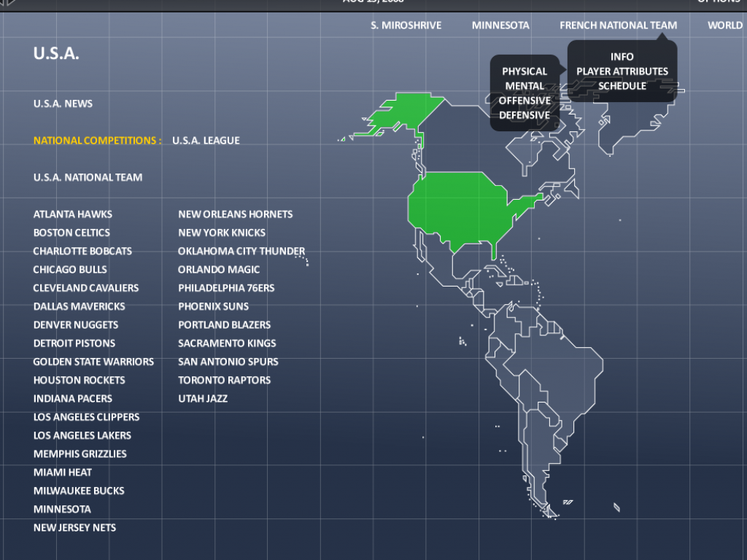Select the Offensive attributes option
This screenshot has width=747, height=560.
click(524, 101)
